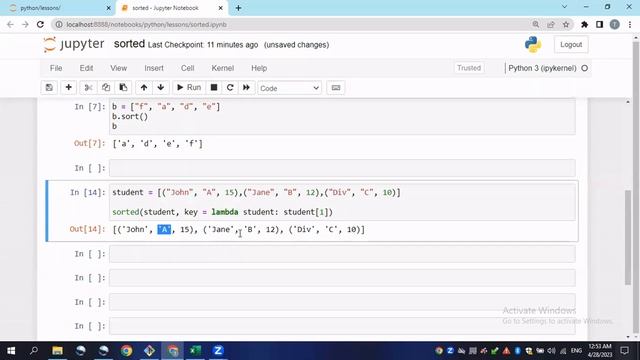Viewport: 640px width, 360px height.
Task: Open the Windows Start menu
Action: click(11, 351)
